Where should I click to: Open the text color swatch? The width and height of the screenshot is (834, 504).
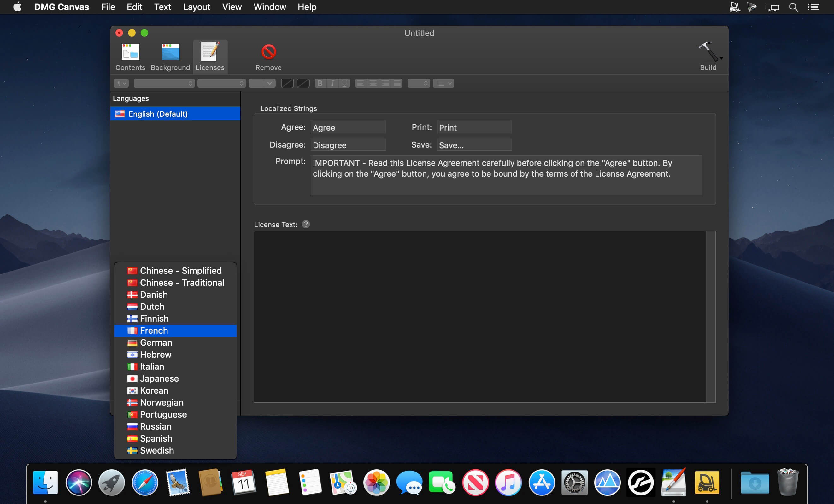[x=287, y=83]
